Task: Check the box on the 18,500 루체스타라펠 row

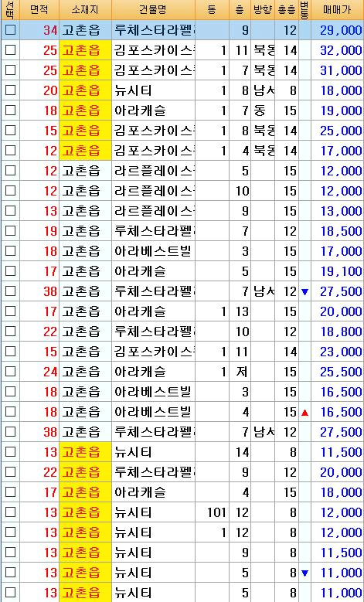Action: (10, 231)
